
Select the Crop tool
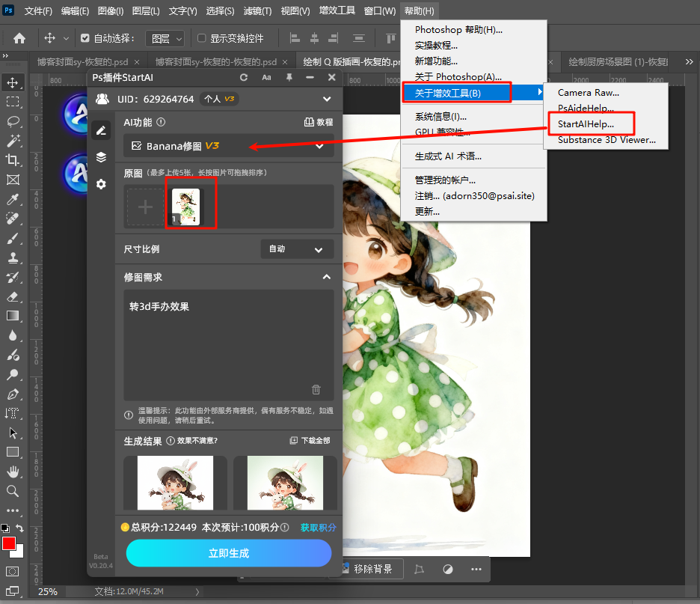tap(13, 159)
